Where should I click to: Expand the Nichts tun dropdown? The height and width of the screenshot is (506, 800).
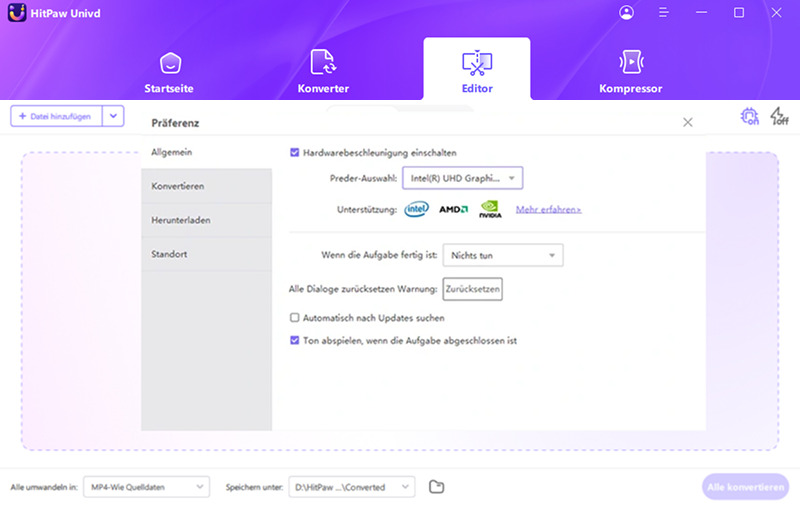pos(502,256)
